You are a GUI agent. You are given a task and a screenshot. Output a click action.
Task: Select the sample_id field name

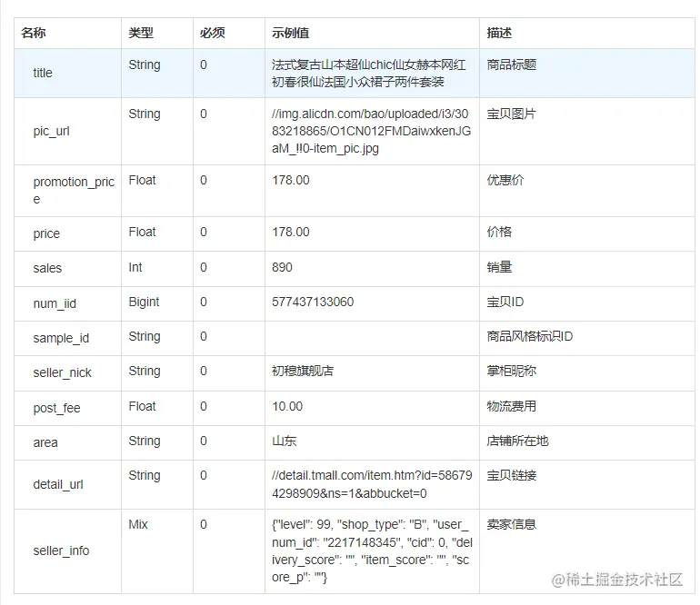[x=61, y=338]
